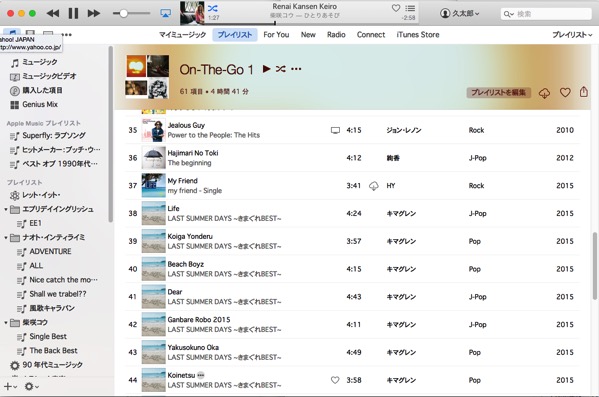Scrub the now playing progress bar

click(298, 23)
